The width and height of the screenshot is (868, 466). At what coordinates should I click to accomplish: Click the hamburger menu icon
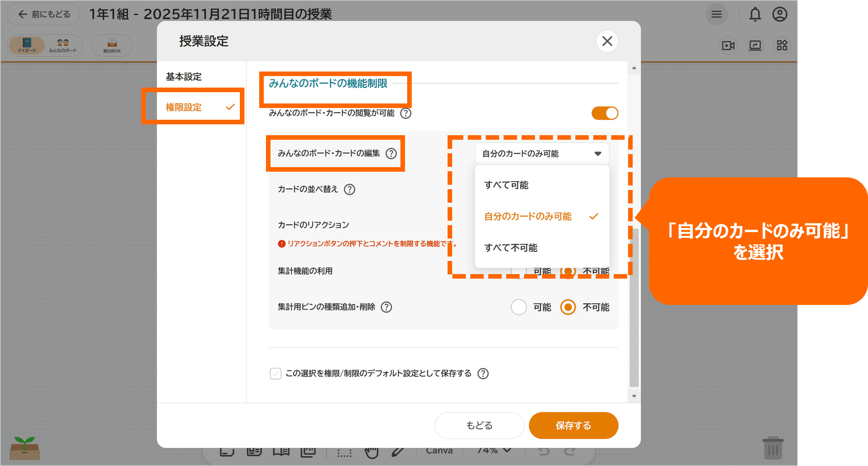coord(716,15)
